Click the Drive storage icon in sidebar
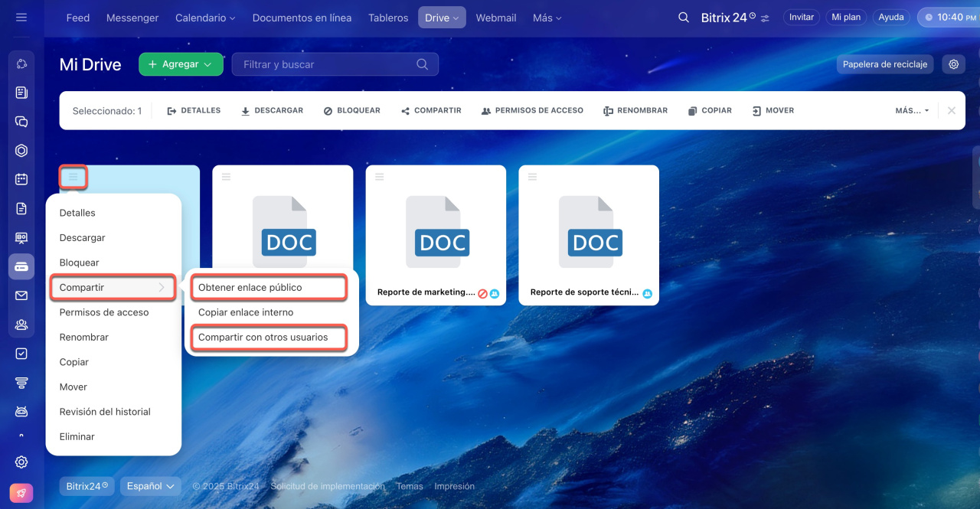The width and height of the screenshot is (980, 509). click(21, 266)
